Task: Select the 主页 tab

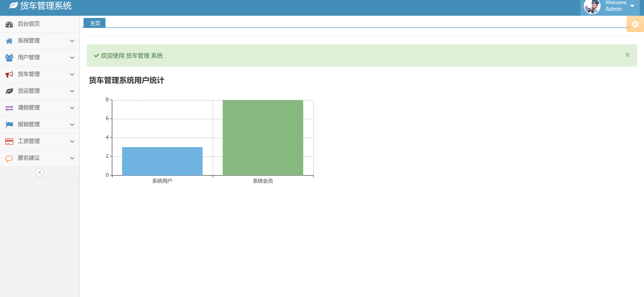Action: 95,23
